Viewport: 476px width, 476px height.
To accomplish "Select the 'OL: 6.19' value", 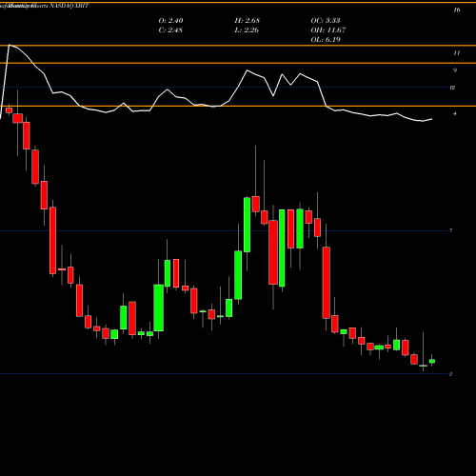I will coord(326,40).
